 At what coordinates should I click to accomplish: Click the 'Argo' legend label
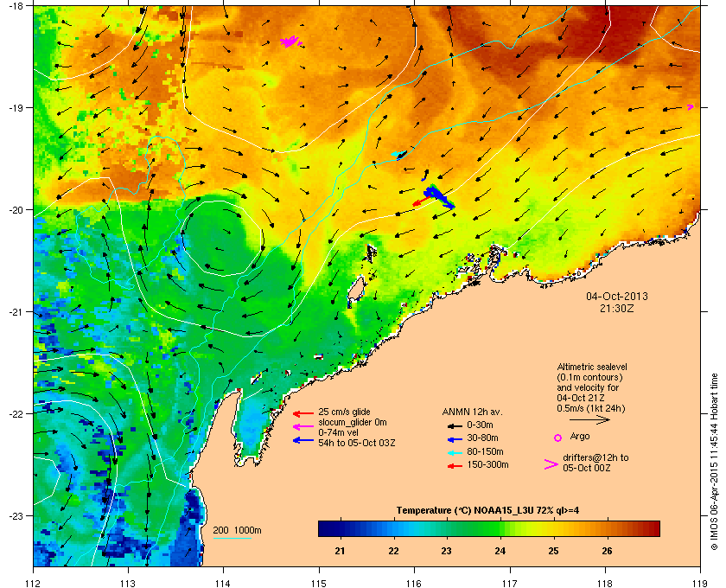580,436
